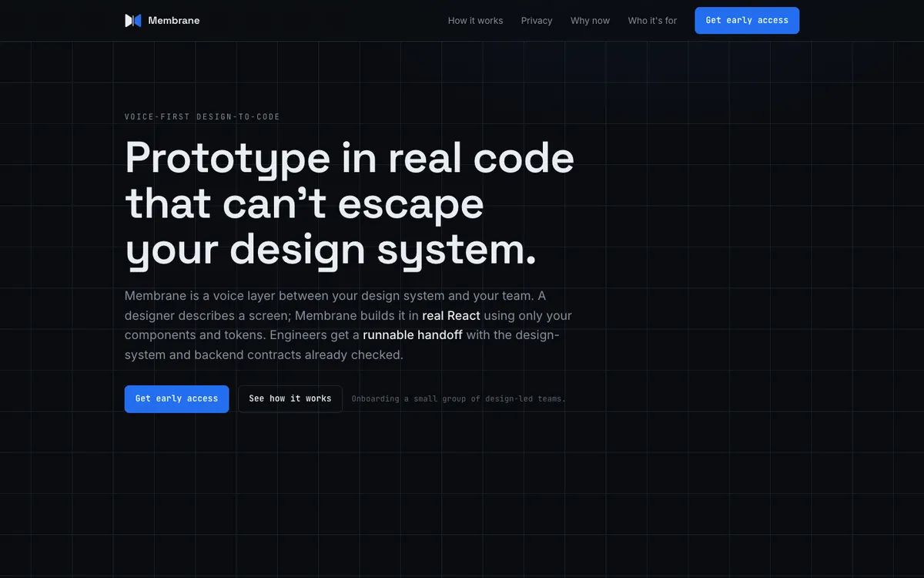Click the headline "Prototype in real code"
924x578 pixels.
point(350,158)
